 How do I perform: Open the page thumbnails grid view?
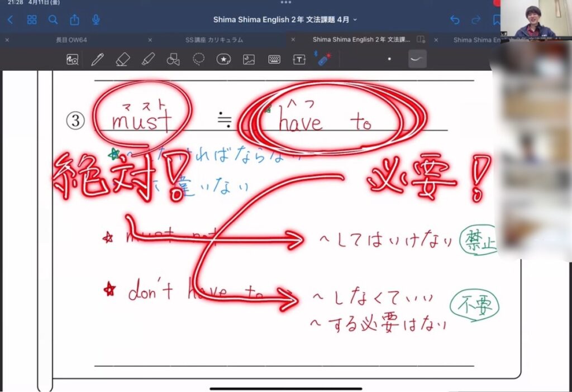(32, 20)
